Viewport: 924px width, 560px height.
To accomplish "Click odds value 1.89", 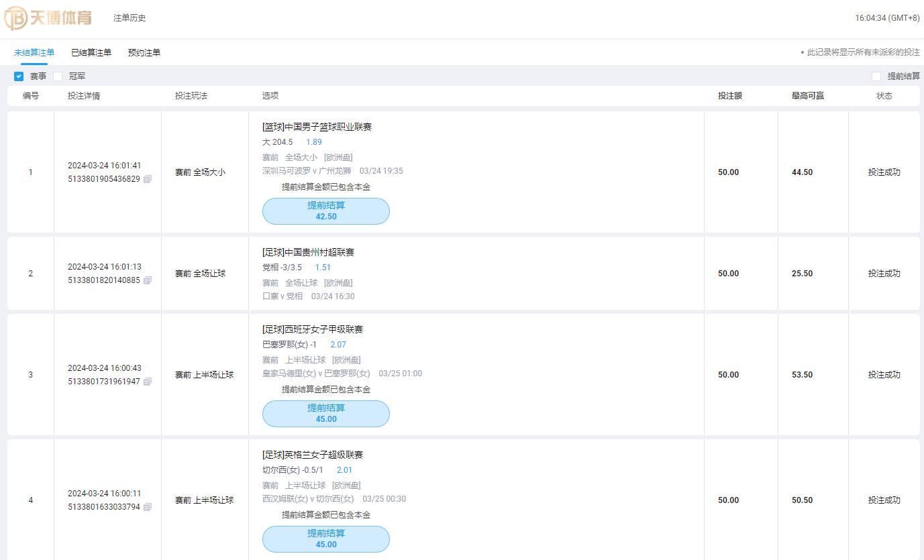I will click(314, 142).
